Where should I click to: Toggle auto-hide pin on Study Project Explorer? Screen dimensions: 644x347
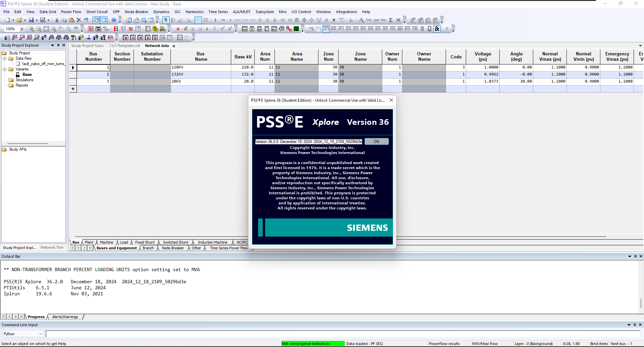(x=58, y=45)
